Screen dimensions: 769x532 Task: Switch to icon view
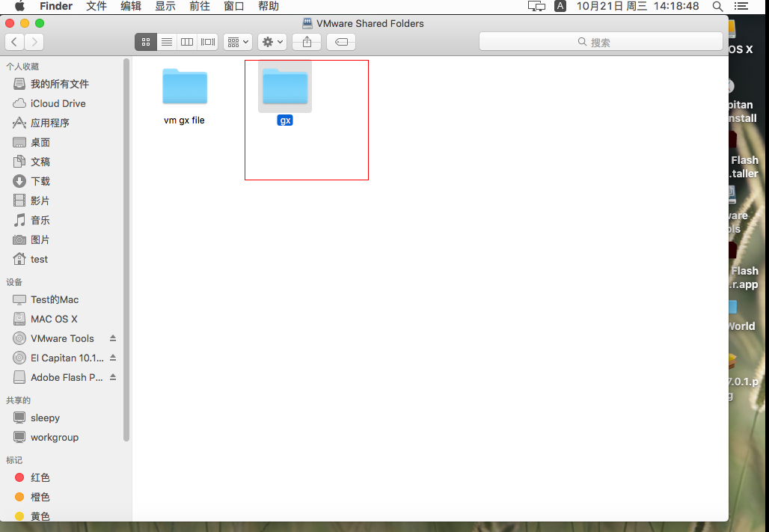click(146, 42)
